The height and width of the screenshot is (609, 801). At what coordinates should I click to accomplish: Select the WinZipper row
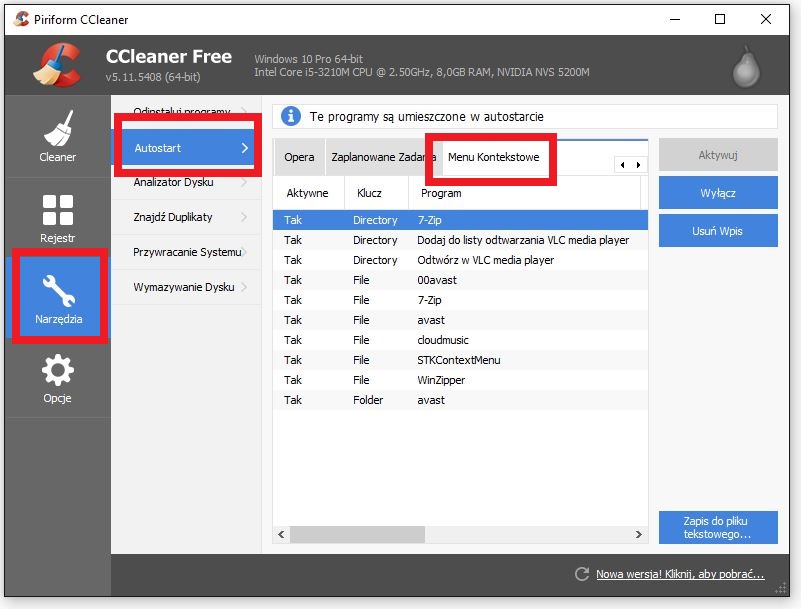[x=460, y=380]
